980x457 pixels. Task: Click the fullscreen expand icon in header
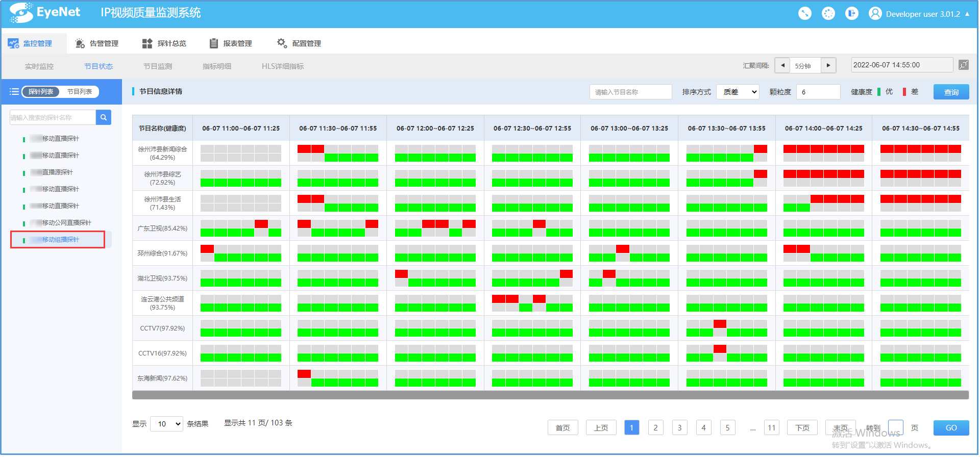pos(805,14)
